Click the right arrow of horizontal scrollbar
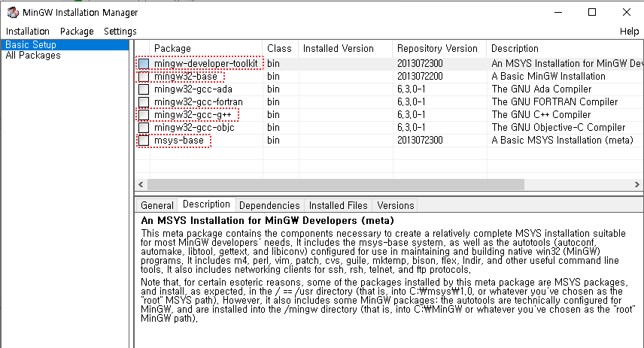Image resolution: width=644 pixels, height=348 pixels. pyautogui.click(x=637, y=185)
